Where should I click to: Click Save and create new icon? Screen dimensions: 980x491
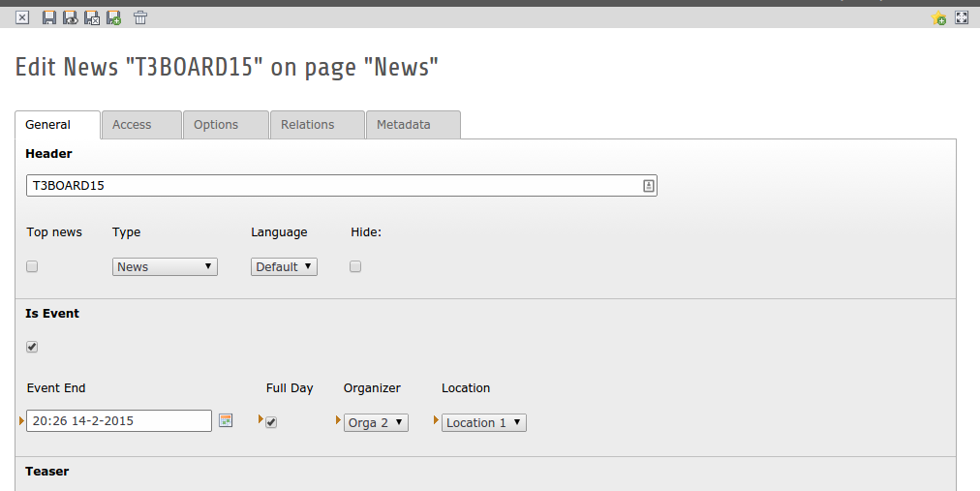(x=113, y=17)
